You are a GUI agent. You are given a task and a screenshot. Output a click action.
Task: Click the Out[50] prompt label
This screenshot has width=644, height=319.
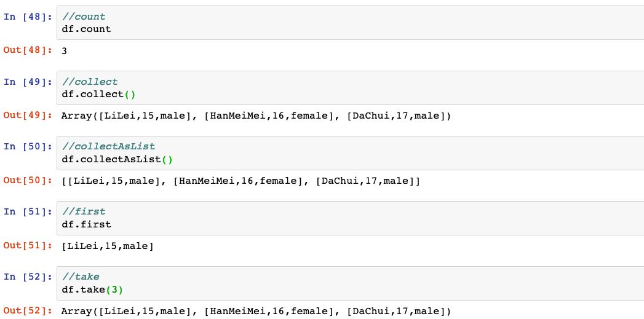click(28, 181)
